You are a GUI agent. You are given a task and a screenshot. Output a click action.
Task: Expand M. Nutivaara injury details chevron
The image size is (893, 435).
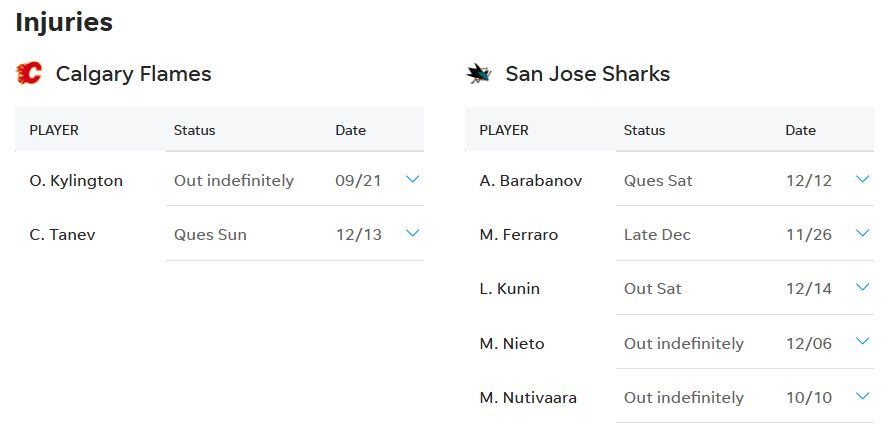click(x=863, y=396)
